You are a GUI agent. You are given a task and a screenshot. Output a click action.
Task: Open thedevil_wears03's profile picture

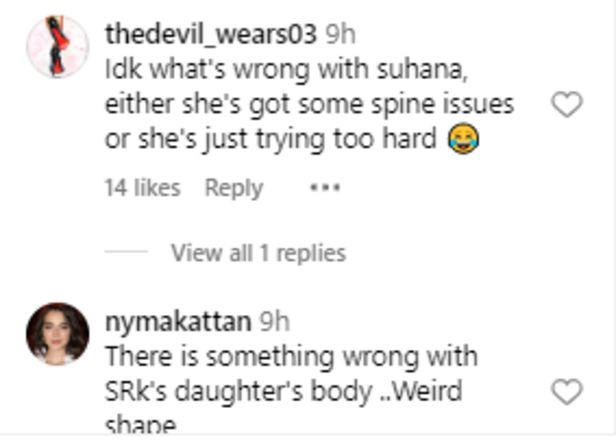coord(58,46)
